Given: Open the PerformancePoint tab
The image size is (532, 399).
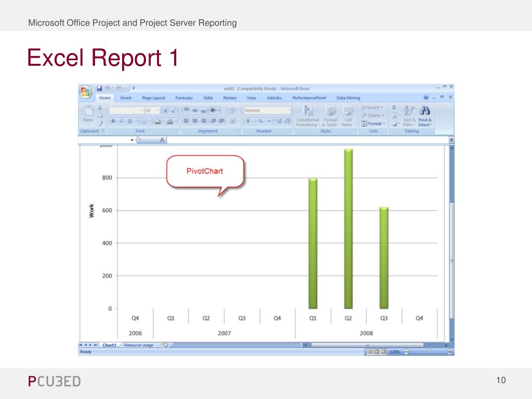Looking at the screenshot, I should coord(309,98).
